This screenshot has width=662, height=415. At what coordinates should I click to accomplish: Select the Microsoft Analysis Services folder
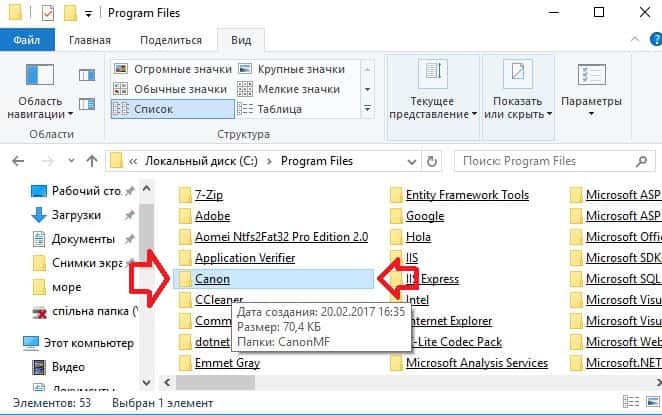(469, 363)
